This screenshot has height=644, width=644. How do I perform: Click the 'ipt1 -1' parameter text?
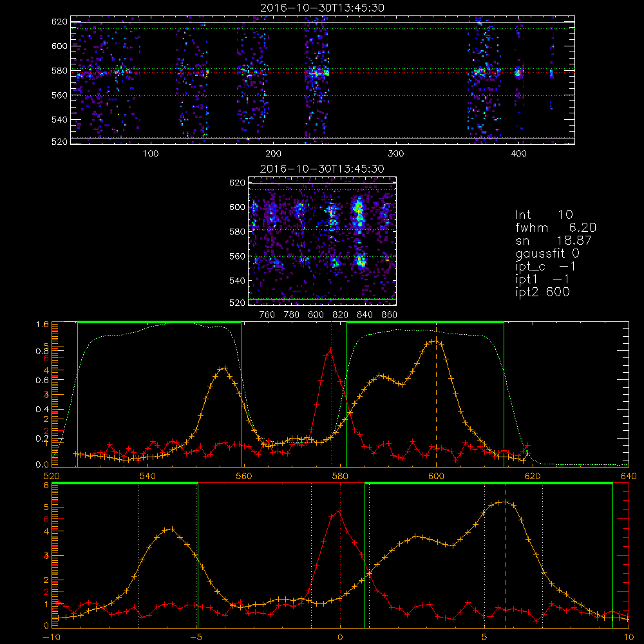coord(542,279)
